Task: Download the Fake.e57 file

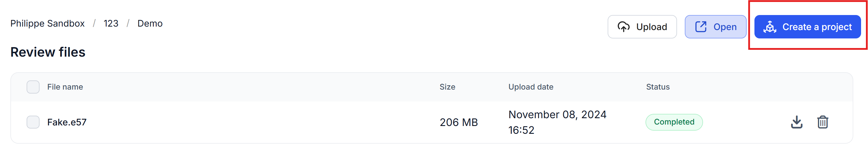Action: click(796, 122)
